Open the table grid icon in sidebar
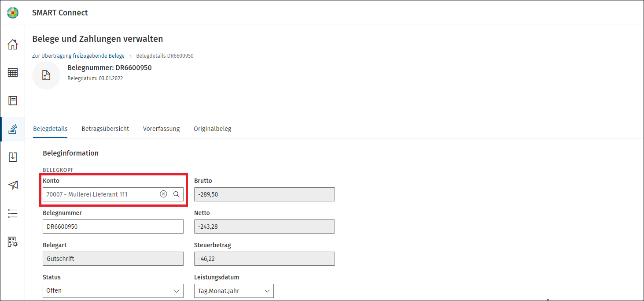This screenshot has width=644, height=301. [13, 73]
